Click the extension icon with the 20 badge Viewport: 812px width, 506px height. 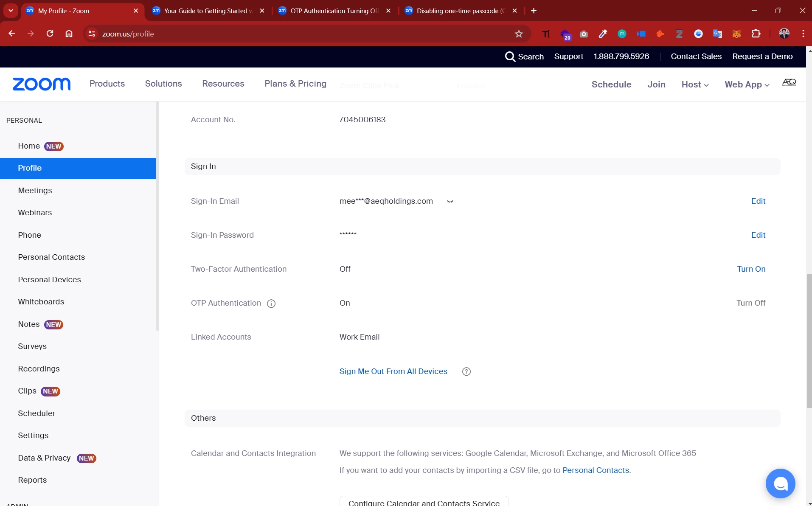[x=565, y=34]
